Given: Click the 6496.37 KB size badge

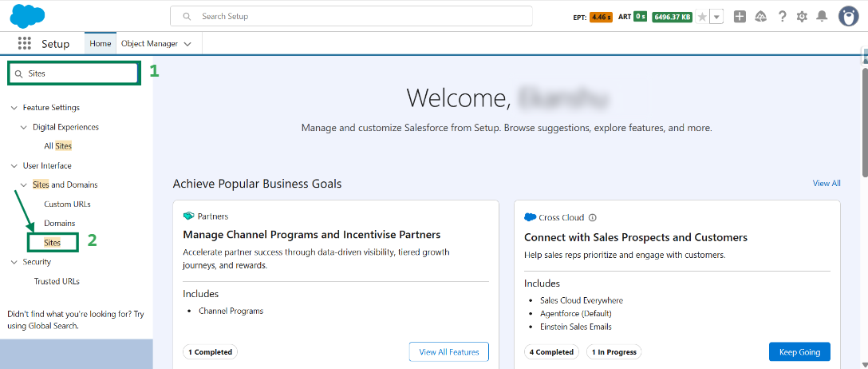Looking at the screenshot, I should [x=672, y=17].
